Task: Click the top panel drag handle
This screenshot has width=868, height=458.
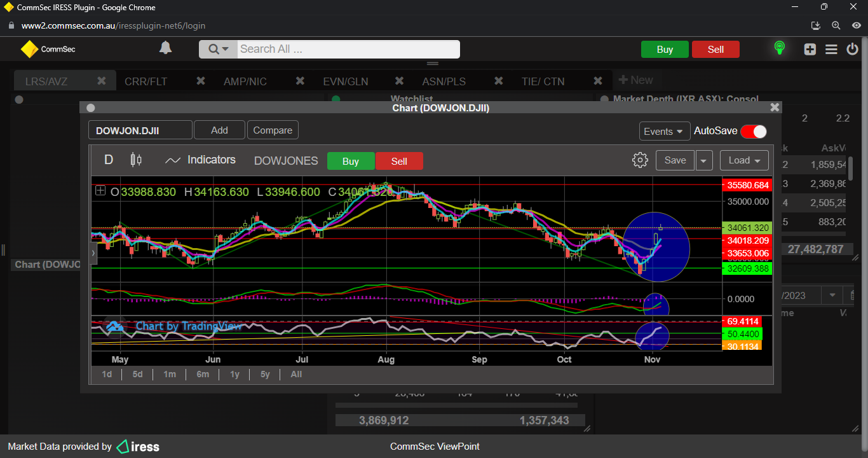Action: pos(433,64)
